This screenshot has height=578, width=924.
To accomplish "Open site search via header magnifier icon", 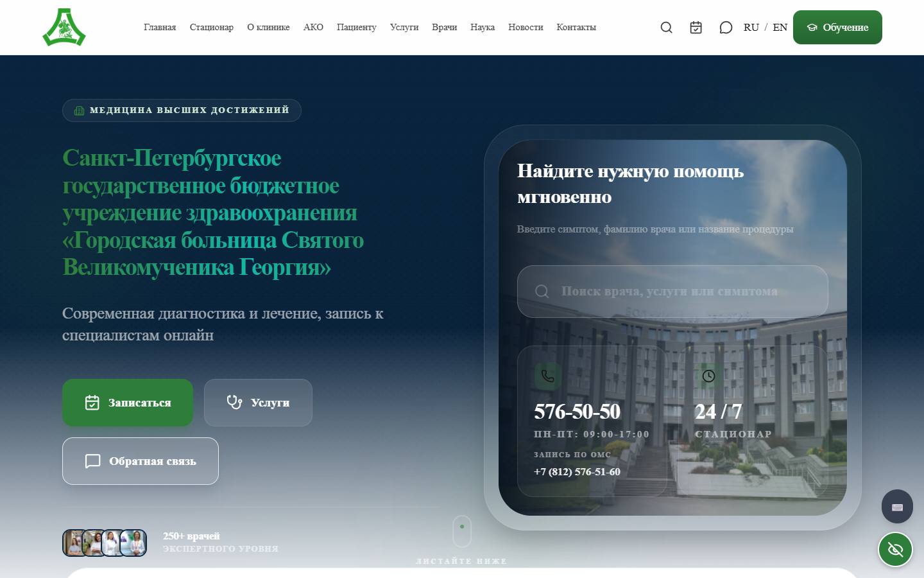I will [666, 28].
